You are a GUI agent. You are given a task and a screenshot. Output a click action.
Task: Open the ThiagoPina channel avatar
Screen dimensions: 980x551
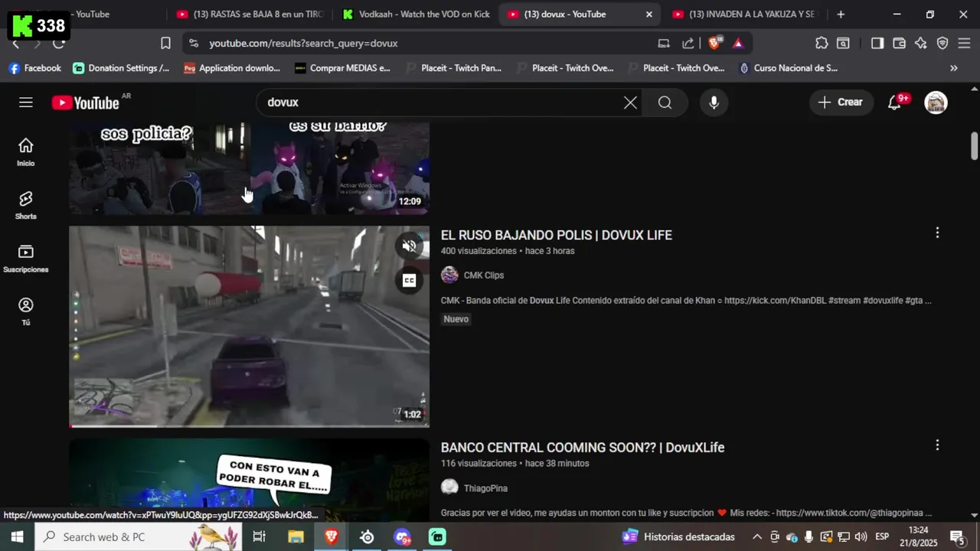449,487
